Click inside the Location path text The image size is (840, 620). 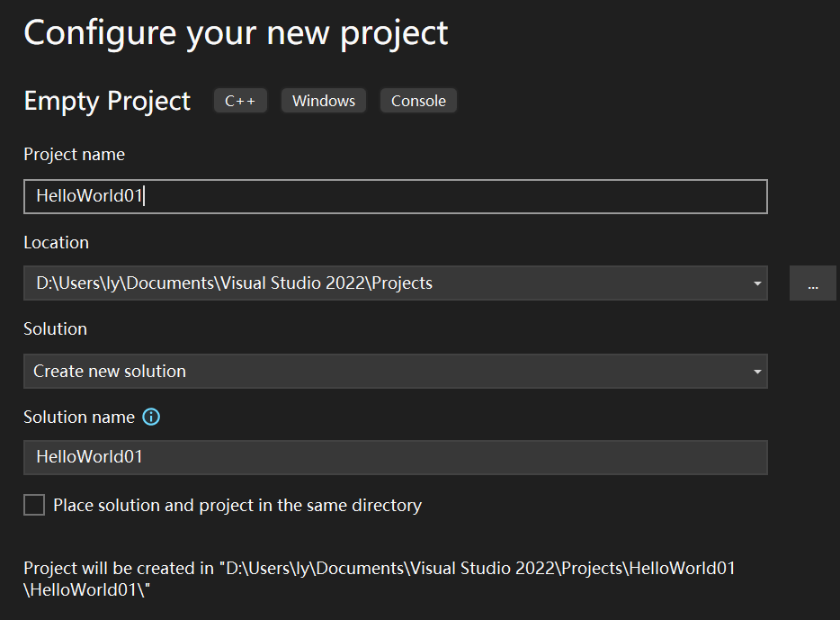tap(234, 283)
